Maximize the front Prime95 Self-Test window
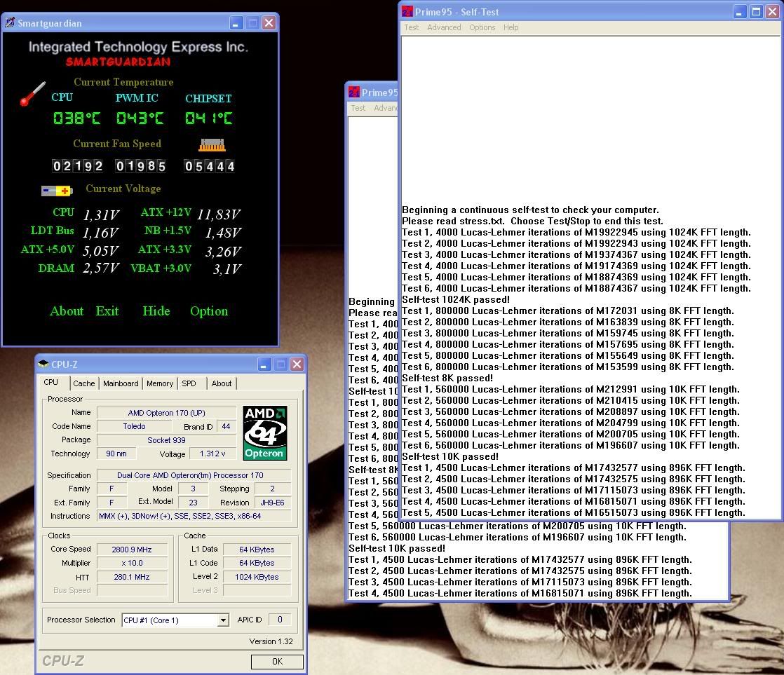The image size is (784, 675). point(756,11)
